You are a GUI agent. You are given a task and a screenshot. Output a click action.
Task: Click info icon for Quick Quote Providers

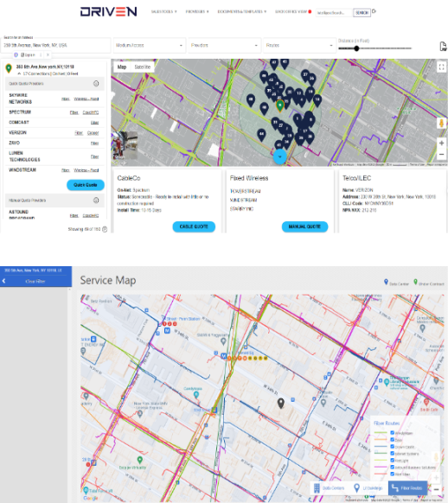[x=96, y=84]
